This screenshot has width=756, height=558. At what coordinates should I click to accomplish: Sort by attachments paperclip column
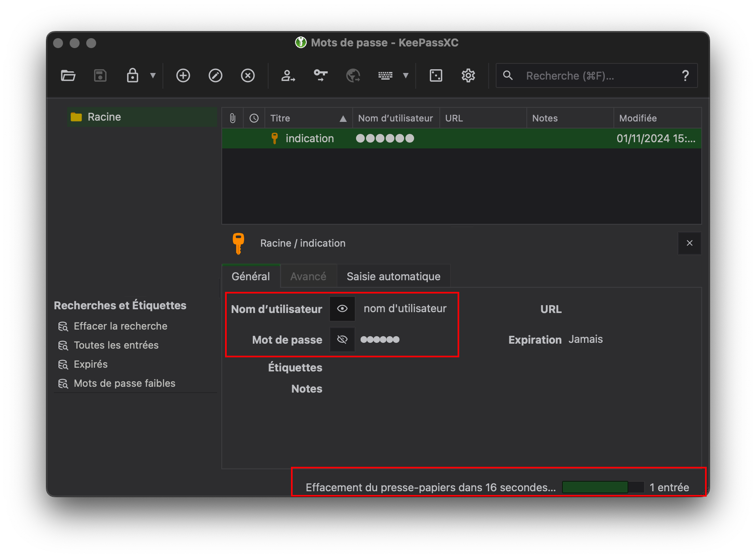(233, 119)
